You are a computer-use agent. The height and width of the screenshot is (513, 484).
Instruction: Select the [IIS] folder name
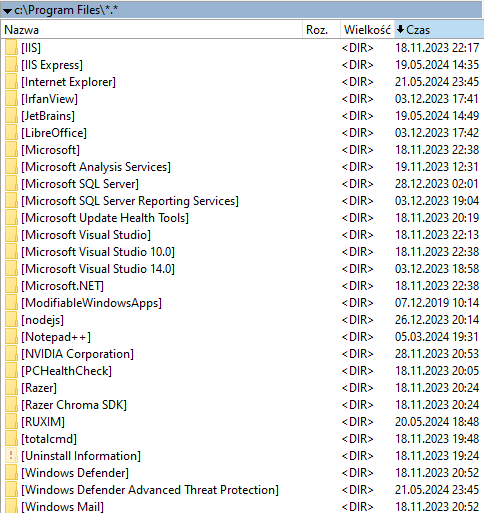pos(31,48)
